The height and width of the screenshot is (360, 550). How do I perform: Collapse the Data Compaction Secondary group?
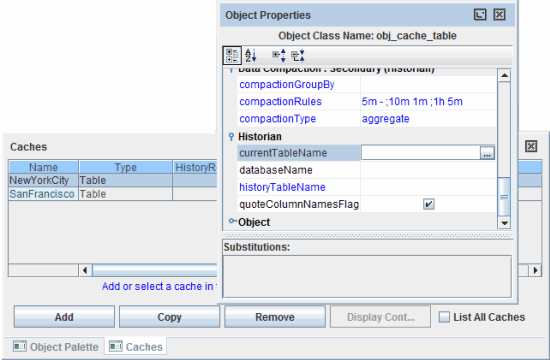click(231, 70)
